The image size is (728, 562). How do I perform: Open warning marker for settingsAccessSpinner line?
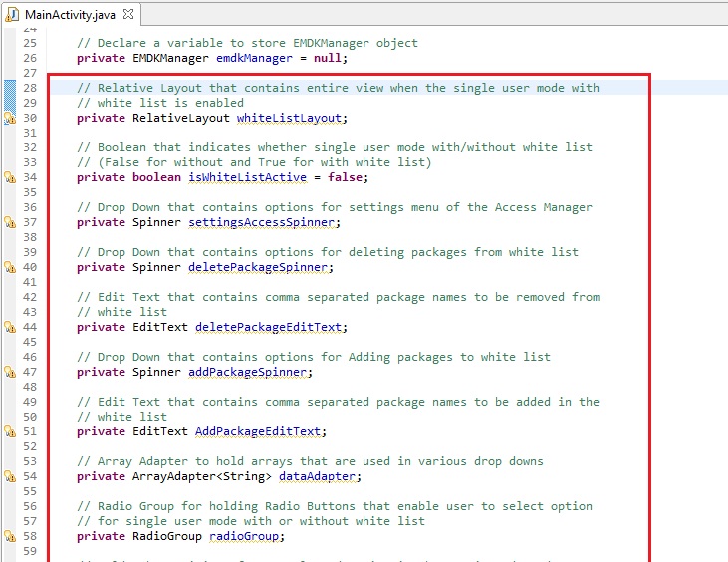10,222
